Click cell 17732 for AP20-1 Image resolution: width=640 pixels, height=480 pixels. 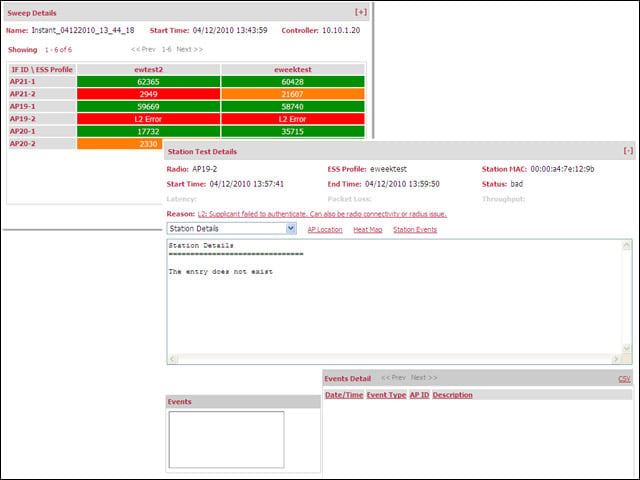pos(149,131)
